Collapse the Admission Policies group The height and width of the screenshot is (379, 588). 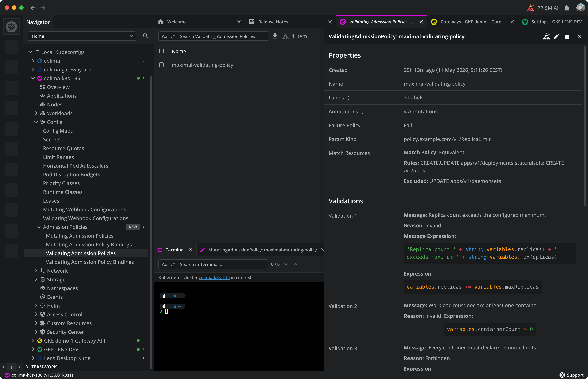39,227
